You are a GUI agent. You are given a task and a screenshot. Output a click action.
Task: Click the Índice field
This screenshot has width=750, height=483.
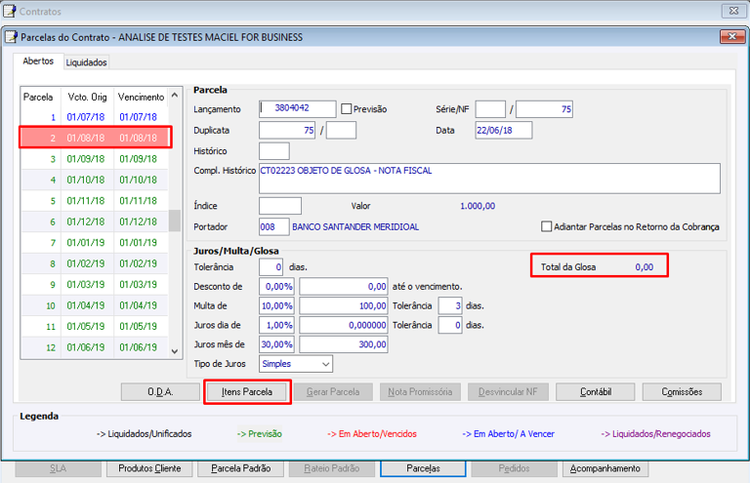[280, 206]
